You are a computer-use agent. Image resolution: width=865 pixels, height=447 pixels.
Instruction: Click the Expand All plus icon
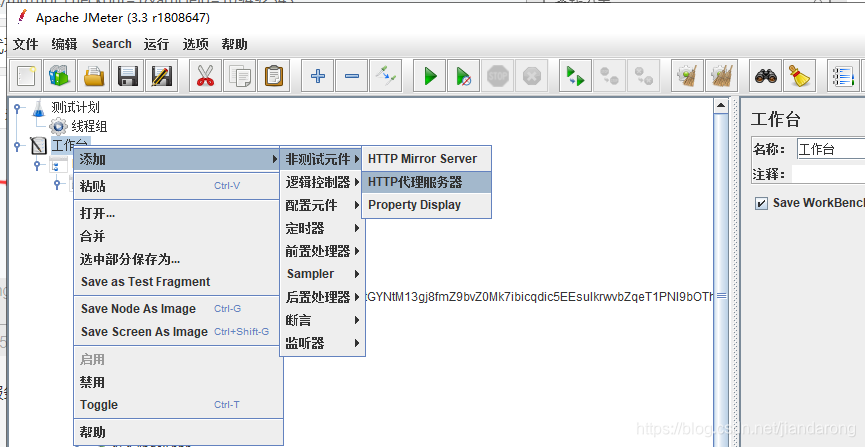coord(318,76)
